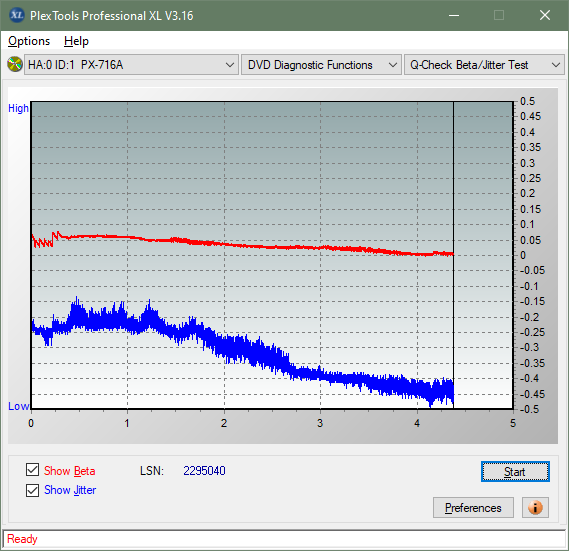Screen dimensions: 569x551
Task: Start the Beta/Jitter test
Action: (x=515, y=472)
